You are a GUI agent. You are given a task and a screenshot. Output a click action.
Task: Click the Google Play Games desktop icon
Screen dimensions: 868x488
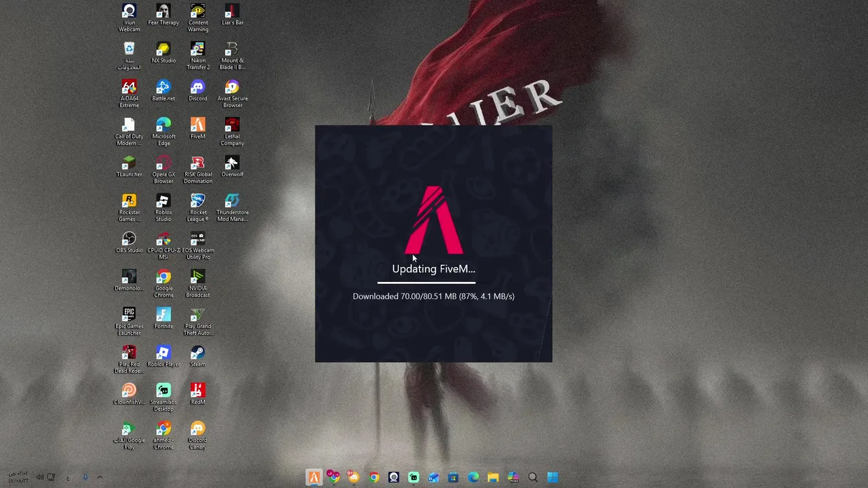129,435
